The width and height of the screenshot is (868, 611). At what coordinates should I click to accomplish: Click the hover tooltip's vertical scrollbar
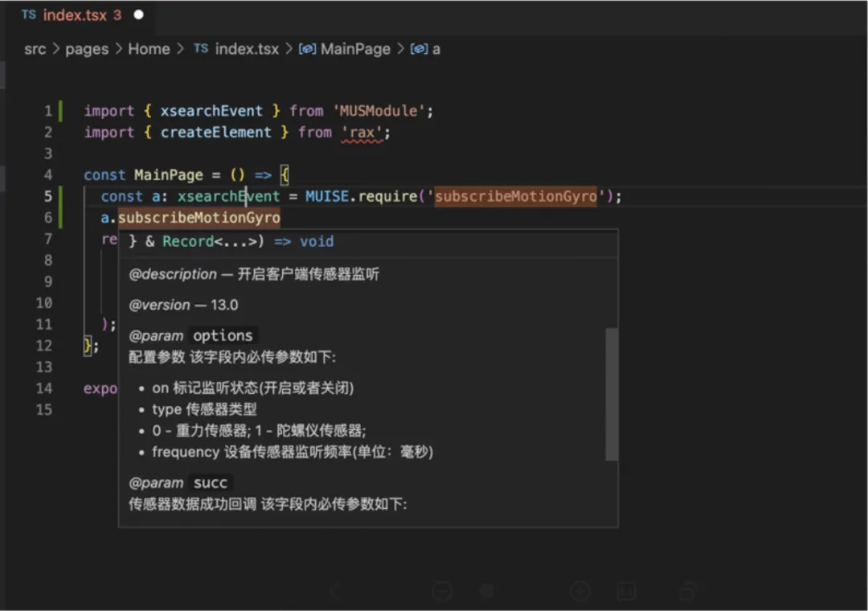pyautogui.click(x=612, y=394)
